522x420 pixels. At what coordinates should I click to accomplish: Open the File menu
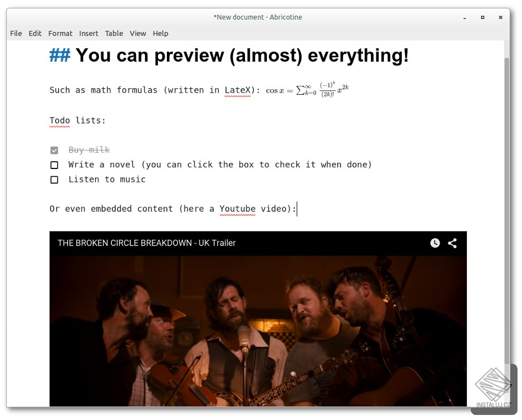coord(16,33)
